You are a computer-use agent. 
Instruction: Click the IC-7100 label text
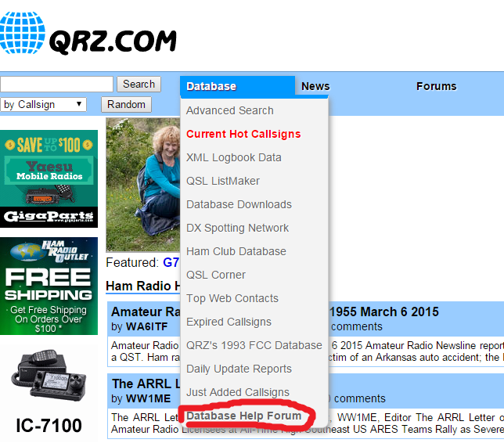point(49,426)
